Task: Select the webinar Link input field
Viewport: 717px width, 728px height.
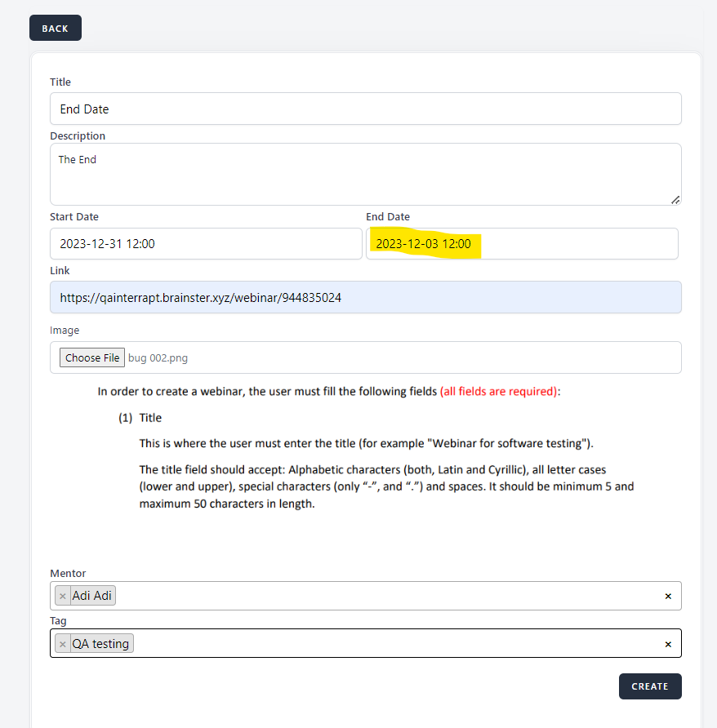Action: click(x=365, y=298)
